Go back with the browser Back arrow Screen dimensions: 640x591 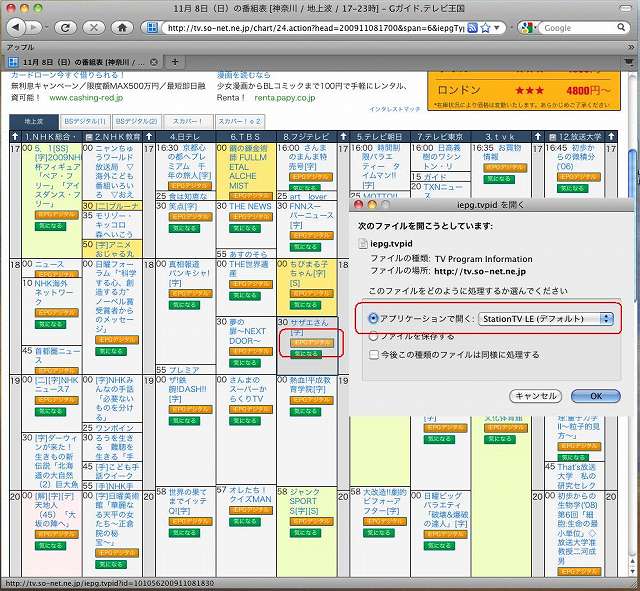click(16, 28)
